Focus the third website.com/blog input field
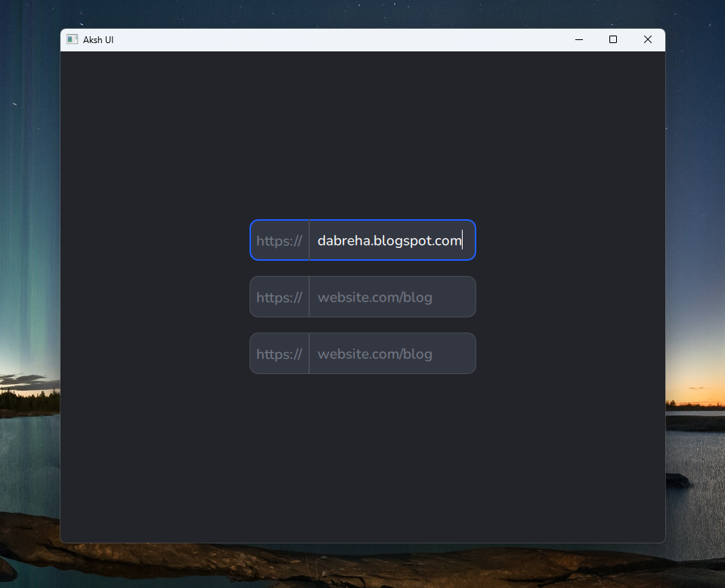This screenshot has width=725, height=588. tap(375, 354)
